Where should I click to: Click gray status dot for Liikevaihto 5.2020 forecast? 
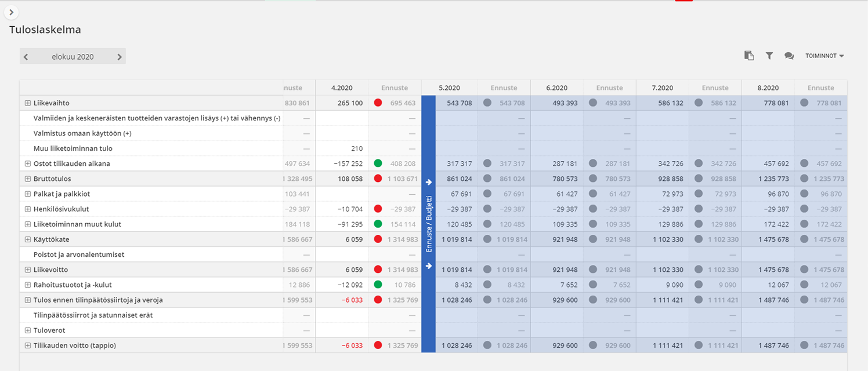coord(486,103)
